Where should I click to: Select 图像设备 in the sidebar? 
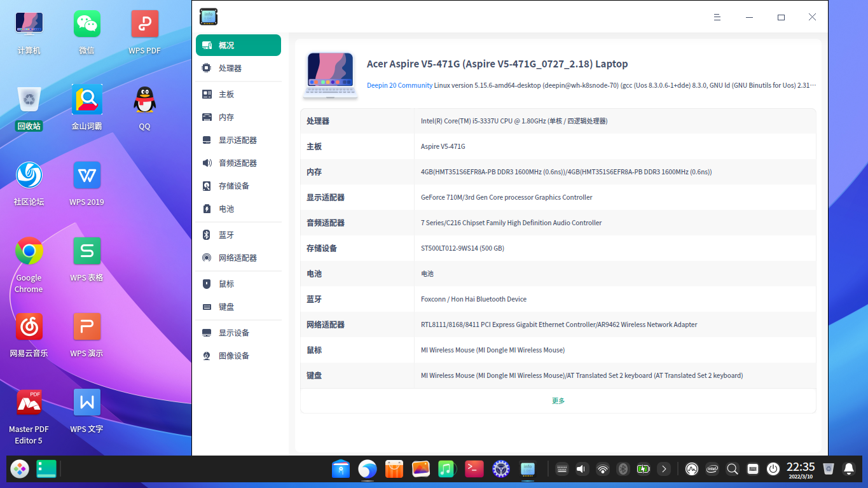(238, 356)
